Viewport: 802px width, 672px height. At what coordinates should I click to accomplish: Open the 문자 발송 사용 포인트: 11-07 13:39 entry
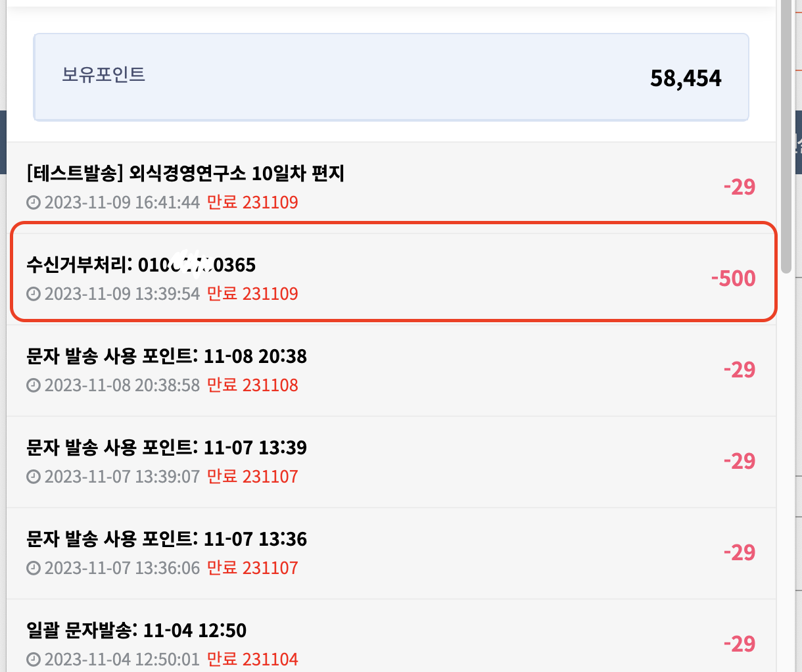pyautogui.click(x=391, y=462)
